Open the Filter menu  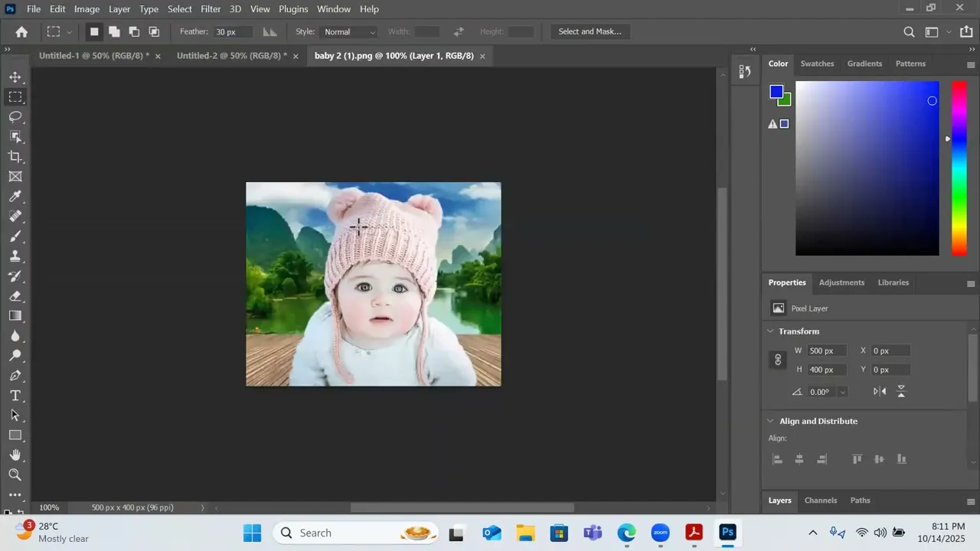(x=211, y=9)
